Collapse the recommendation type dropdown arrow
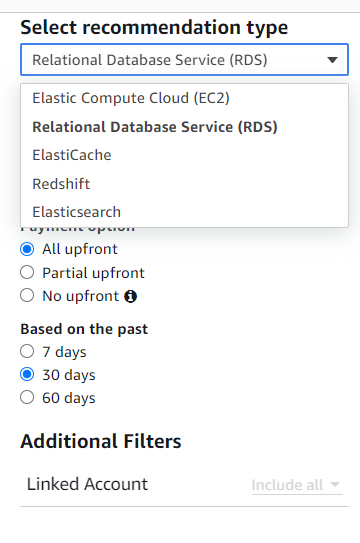The width and height of the screenshot is (360, 543). click(332, 60)
